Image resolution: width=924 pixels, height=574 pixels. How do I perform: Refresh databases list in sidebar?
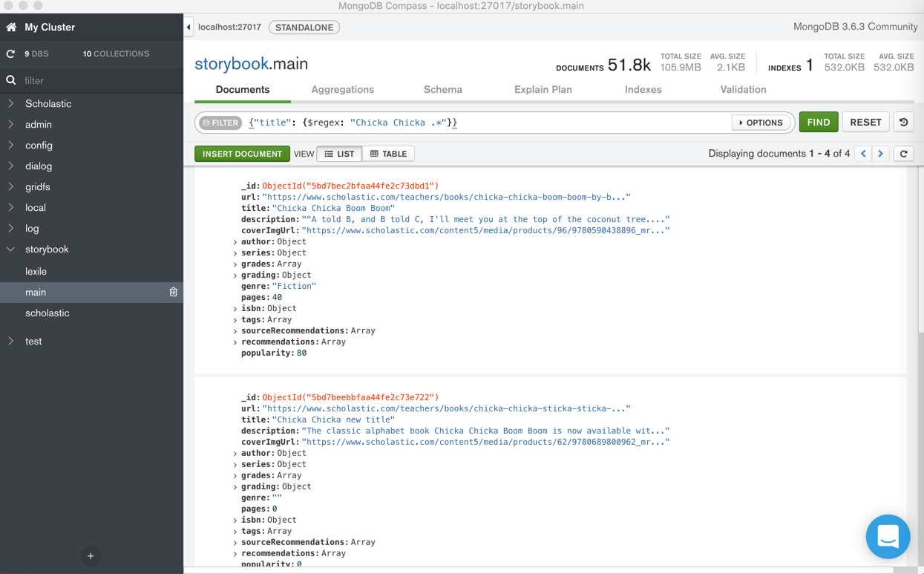pyautogui.click(x=10, y=54)
